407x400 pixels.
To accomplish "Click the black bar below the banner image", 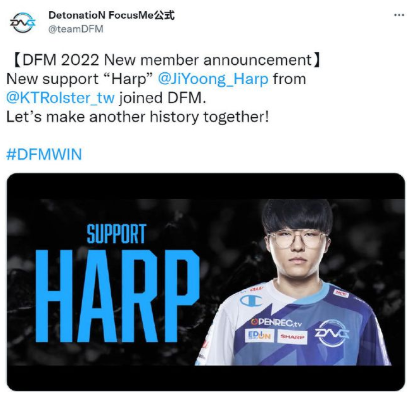I will coord(206,378).
